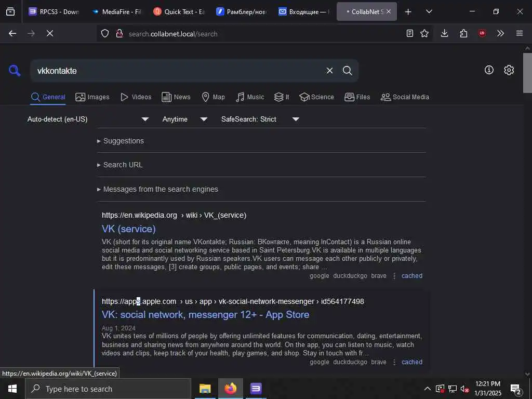
Task: Open Firefox View tab list icon
Action: [x=10, y=11]
